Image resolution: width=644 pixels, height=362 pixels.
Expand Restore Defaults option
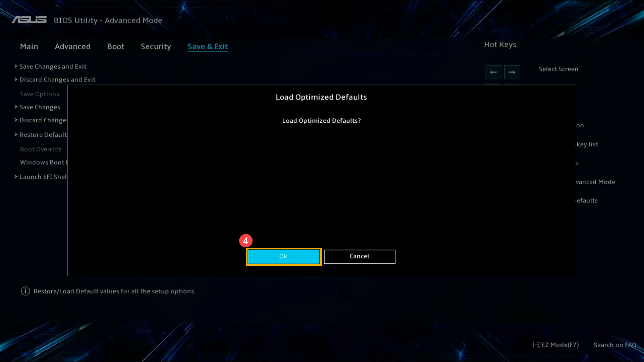tap(43, 135)
